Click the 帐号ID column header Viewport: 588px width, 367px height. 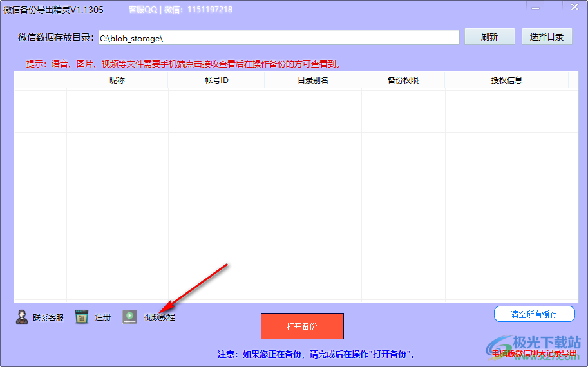(216, 80)
